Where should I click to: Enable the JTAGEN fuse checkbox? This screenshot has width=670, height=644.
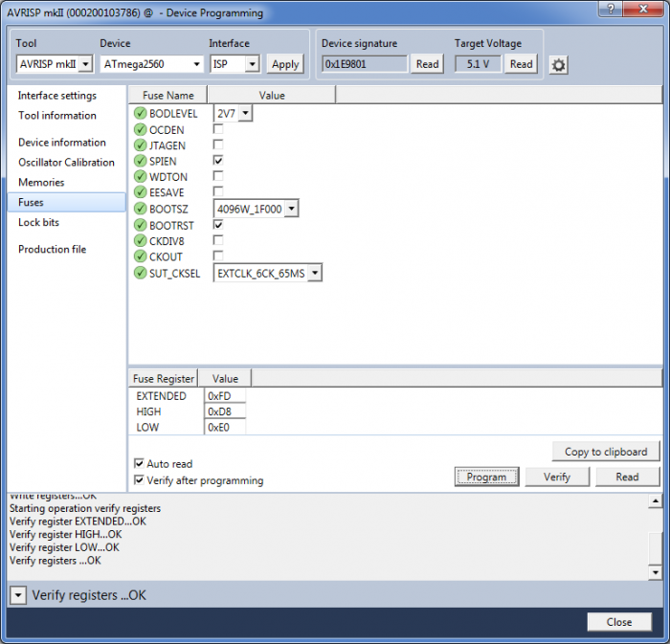218,144
